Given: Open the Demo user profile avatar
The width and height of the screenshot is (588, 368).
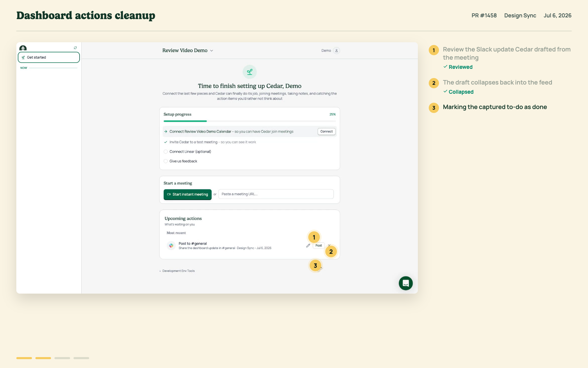Looking at the screenshot, I should [337, 50].
